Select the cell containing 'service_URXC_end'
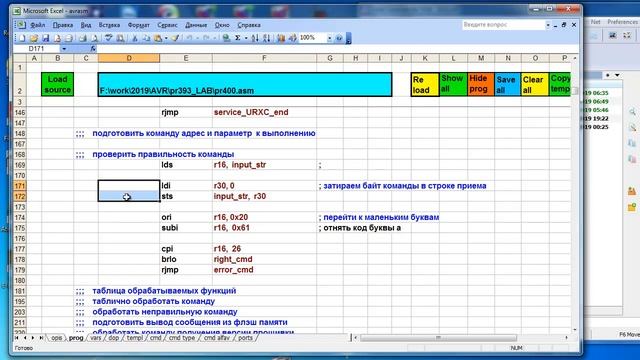The image size is (640, 360). [264, 112]
